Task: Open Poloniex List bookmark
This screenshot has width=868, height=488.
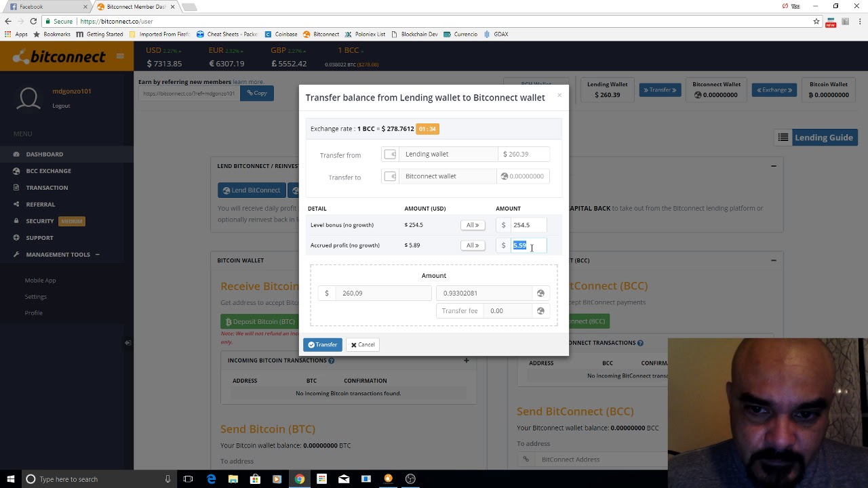Action: click(x=365, y=34)
